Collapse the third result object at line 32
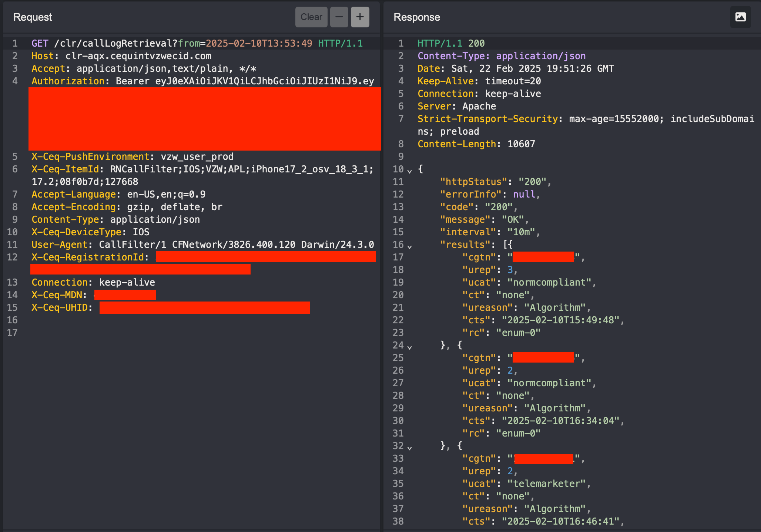The image size is (761, 532). click(409, 448)
